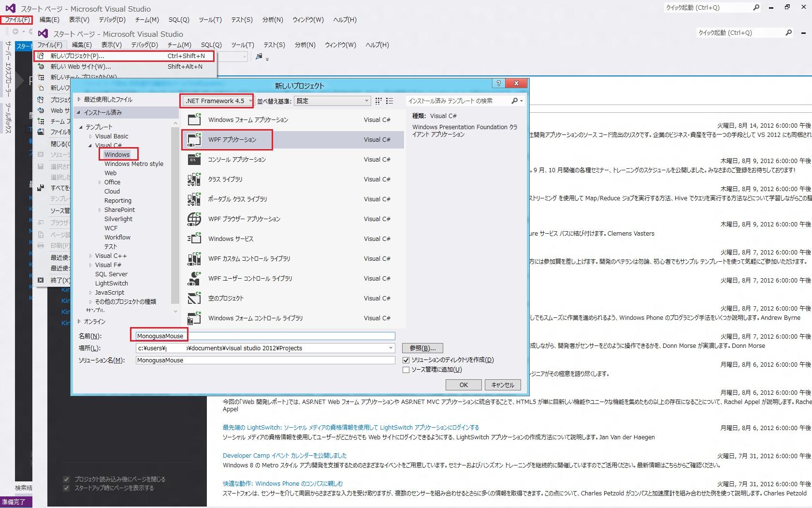This screenshot has height=508, width=812.
Task: Collapse the インストール済み section
Action: click(x=79, y=112)
